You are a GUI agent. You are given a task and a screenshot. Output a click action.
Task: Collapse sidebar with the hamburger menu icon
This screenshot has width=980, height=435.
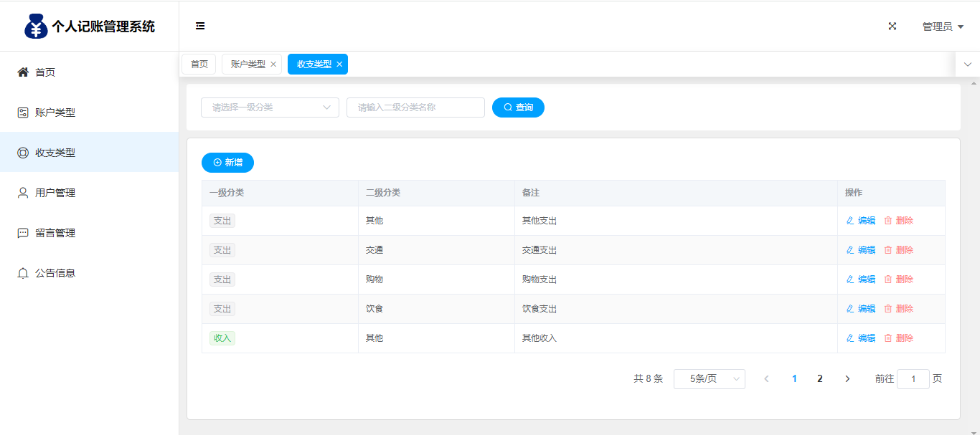[x=200, y=27]
